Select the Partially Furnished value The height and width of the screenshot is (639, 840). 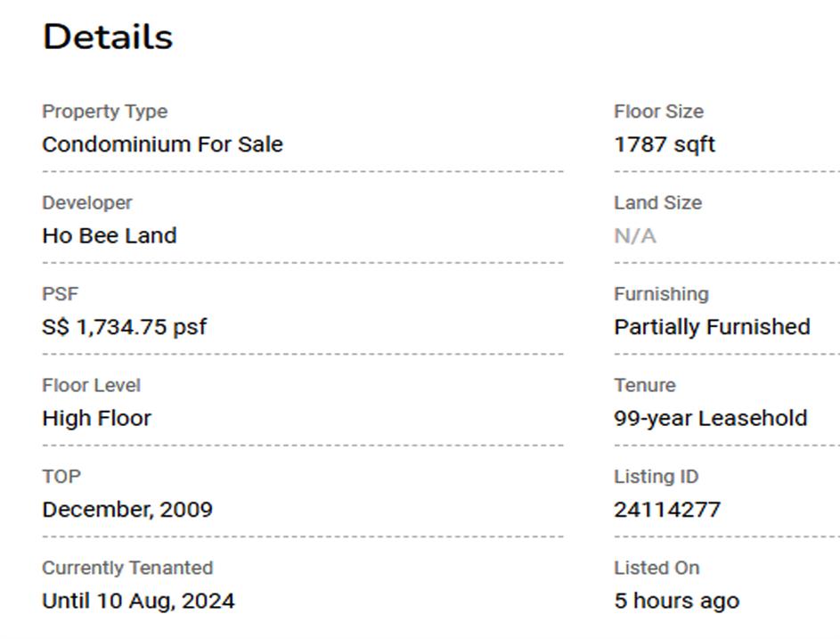pos(711,327)
